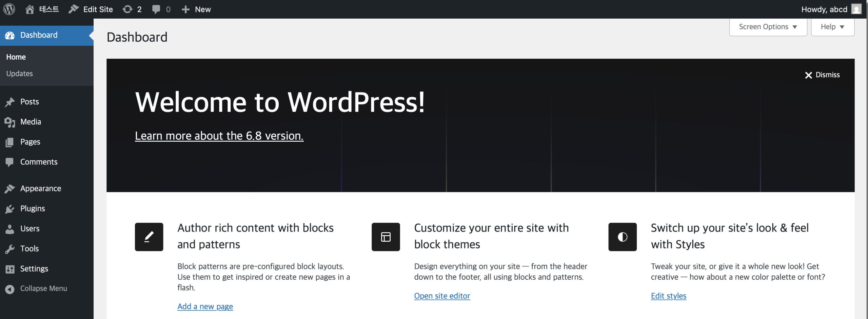Expand the Help dropdown tab
This screenshot has height=319, width=868.
832,27
